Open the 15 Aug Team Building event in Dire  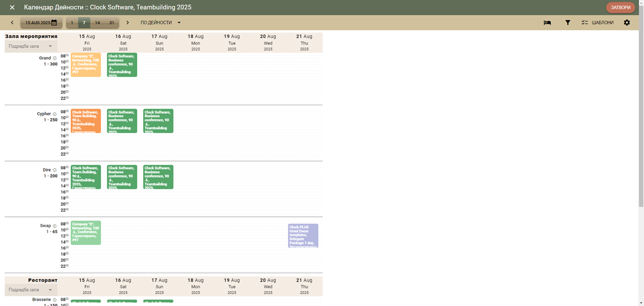coord(86,177)
